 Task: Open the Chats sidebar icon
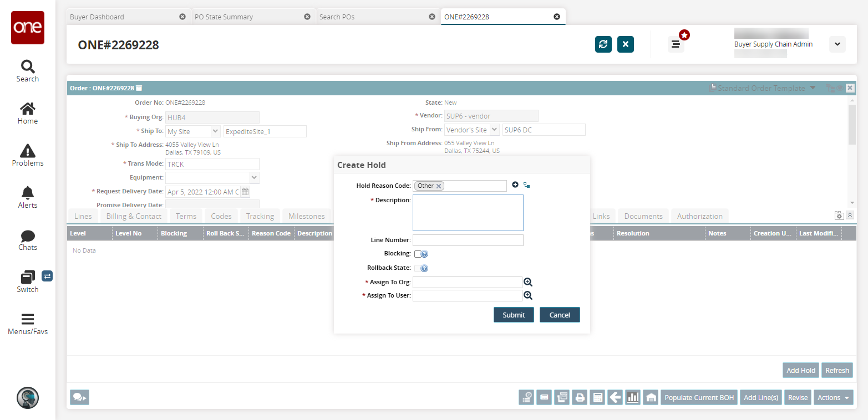tap(27, 239)
